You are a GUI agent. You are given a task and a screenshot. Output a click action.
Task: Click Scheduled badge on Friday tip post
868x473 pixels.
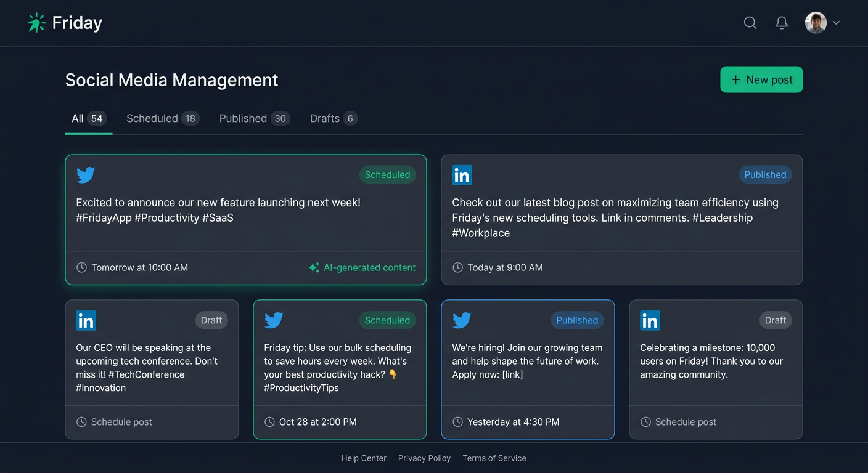pos(387,320)
